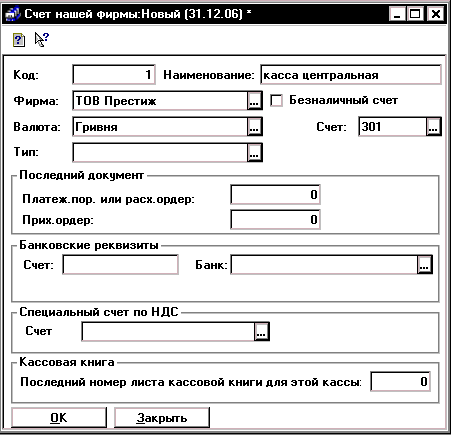Viewport: 451px width, 435px height.
Task: Click the Прих.ордер number field
Action: click(275, 219)
